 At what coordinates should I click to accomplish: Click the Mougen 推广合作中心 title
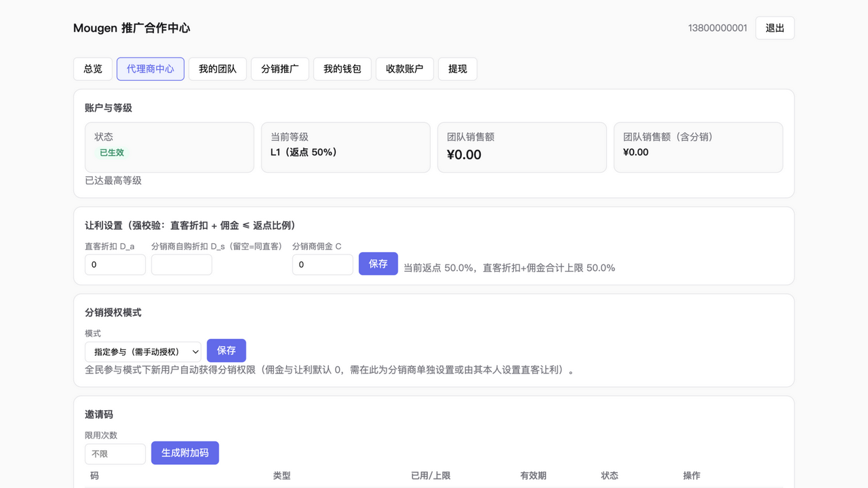pyautogui.click(x=132, y=28)
